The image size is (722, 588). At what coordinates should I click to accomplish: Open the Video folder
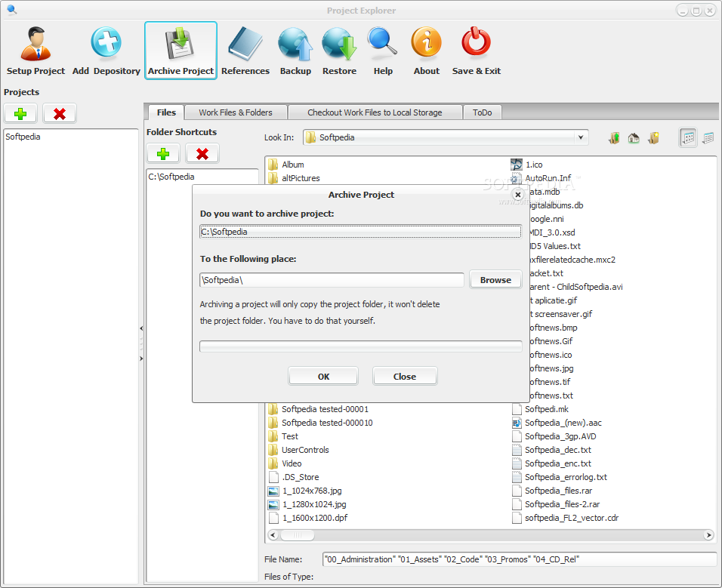pyautogui.click(x=285, y=463)
